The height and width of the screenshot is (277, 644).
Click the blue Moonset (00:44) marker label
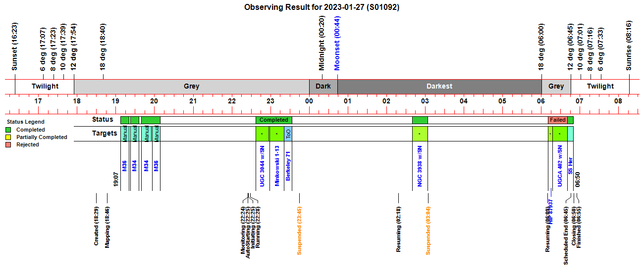337,44
